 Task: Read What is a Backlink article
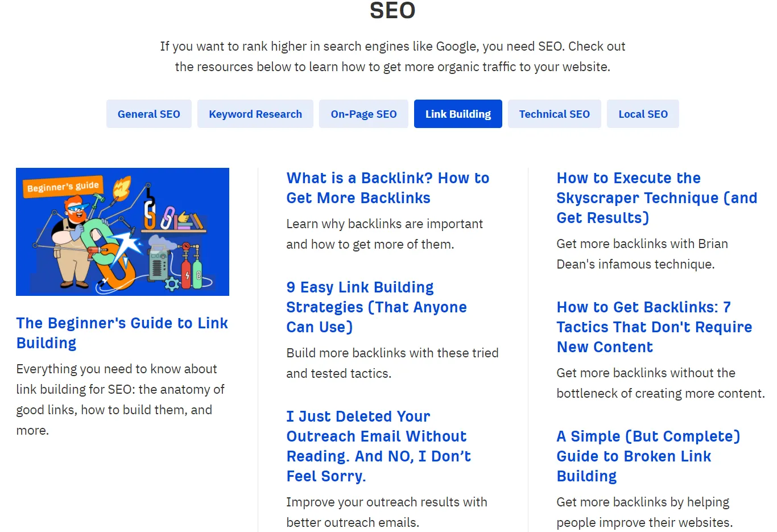(387, 188)
